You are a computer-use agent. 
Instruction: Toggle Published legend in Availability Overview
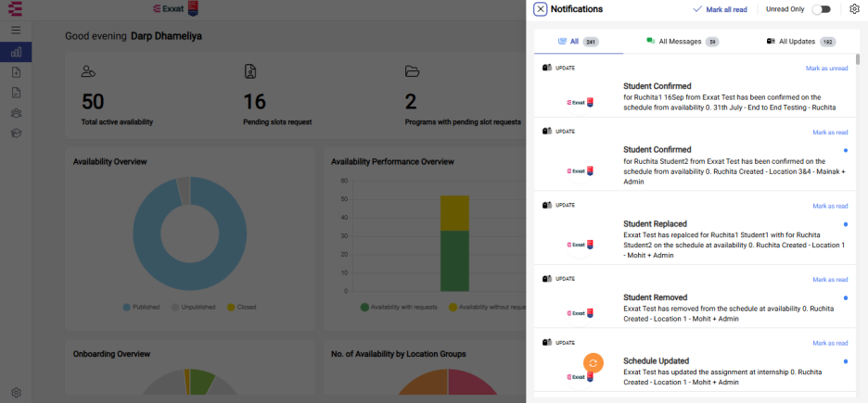coord(141,307)
